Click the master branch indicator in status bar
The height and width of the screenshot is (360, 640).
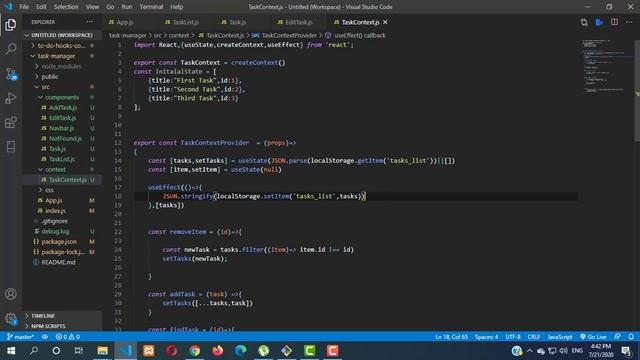[20, 337]
